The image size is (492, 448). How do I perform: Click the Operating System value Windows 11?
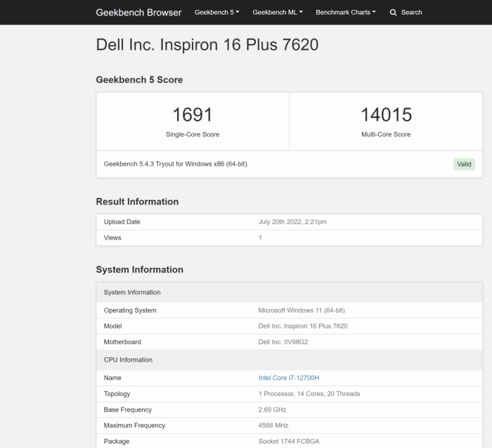point(302,310)
